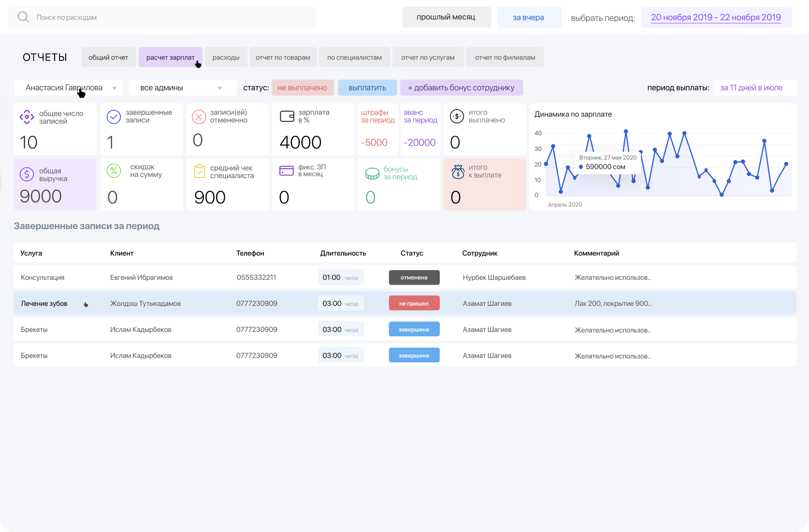
Task: Click the cancelled records X icon
Action: pyautogui.click(x=199, y=117)
